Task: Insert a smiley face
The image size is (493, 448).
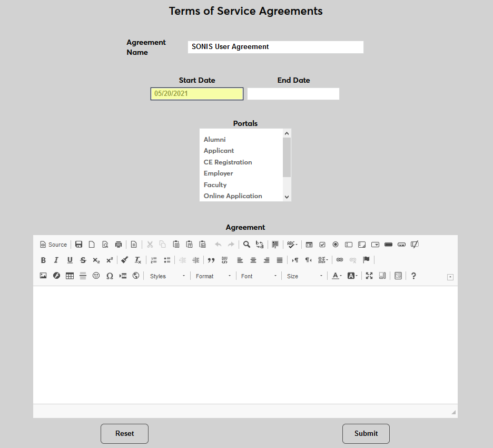Action: 96,275
